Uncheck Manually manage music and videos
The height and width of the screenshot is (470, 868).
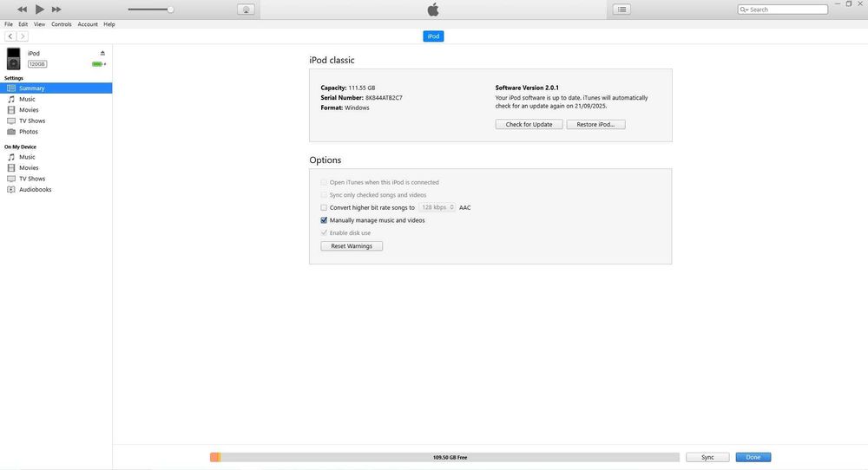(324, 220)
